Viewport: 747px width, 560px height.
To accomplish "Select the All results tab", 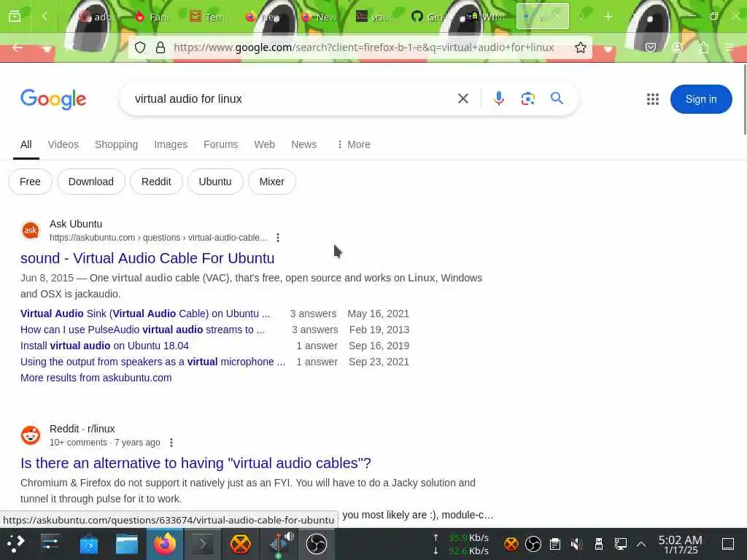I will click(26, 144).
